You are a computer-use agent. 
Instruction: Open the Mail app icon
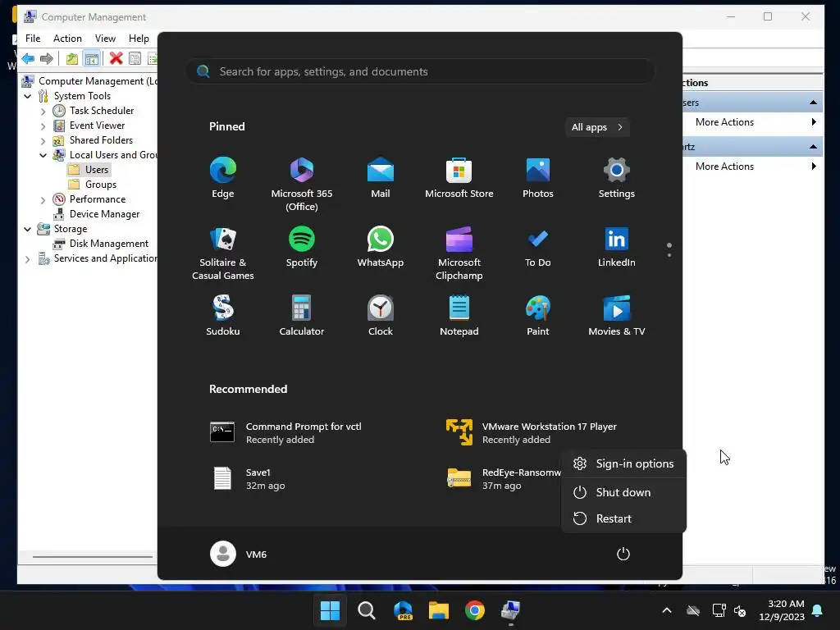(381, 178)
